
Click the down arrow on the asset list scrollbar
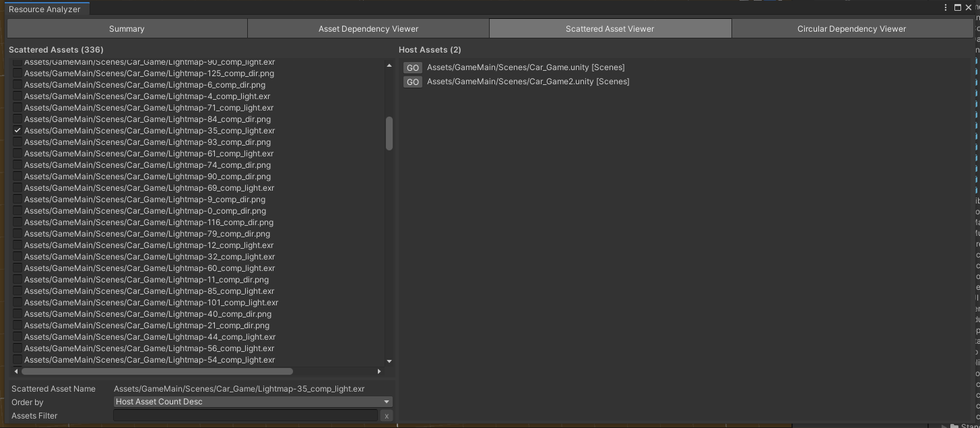point(389,361)
